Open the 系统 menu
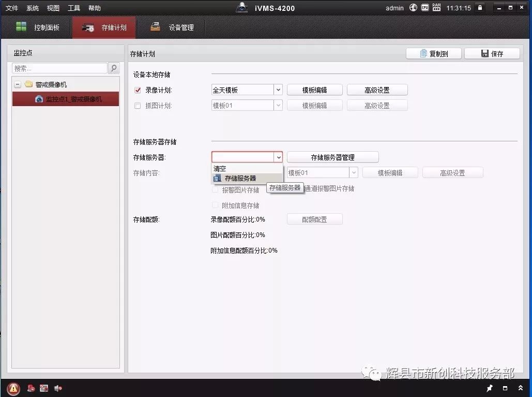 (33, 8)
